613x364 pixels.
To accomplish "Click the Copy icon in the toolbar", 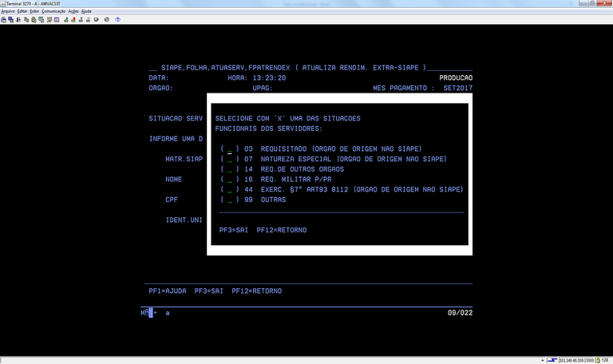I will [x=26, y=19].
